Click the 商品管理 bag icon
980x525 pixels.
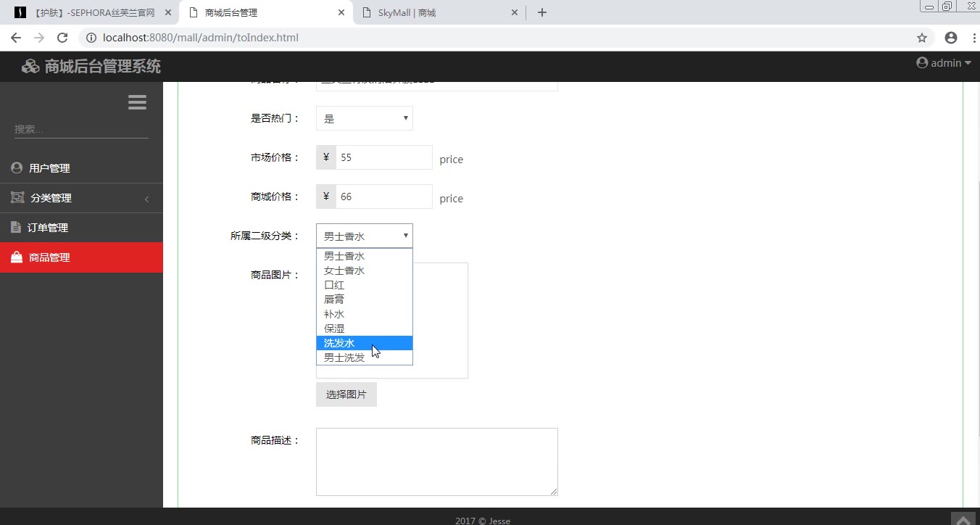pos(17,257)
